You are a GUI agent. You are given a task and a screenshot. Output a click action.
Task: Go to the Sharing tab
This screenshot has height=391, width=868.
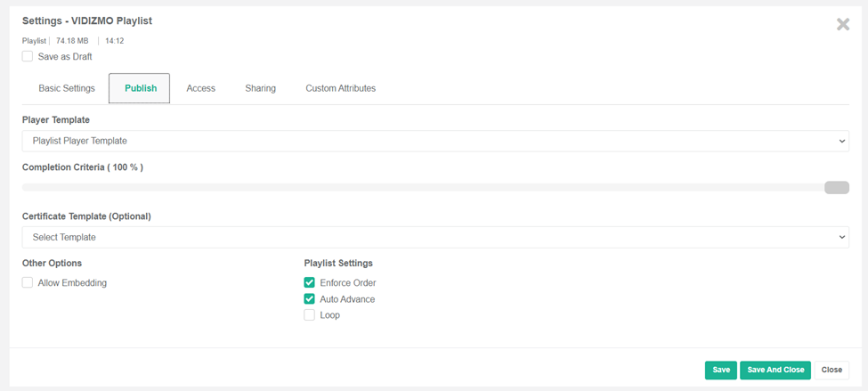pyautogui.click(x=260, y=88)
